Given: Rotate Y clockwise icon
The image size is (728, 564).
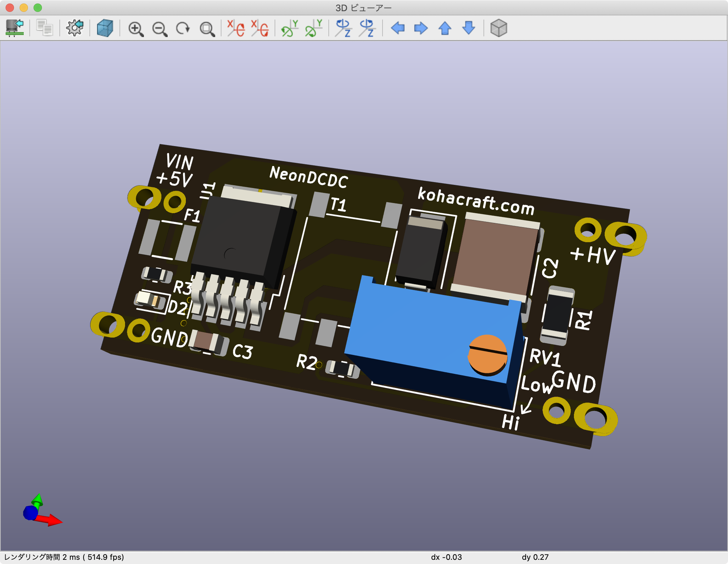Looking at the screenshot, I should tap(290, 28).
